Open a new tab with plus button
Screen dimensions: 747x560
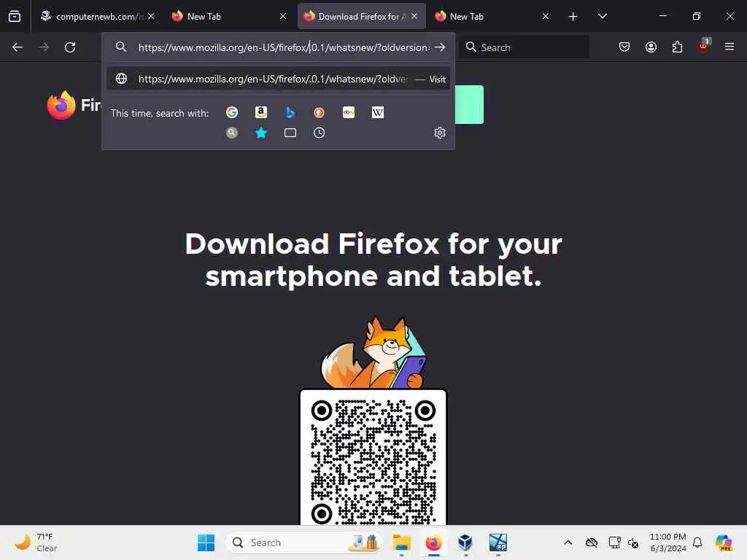point(573,17)
